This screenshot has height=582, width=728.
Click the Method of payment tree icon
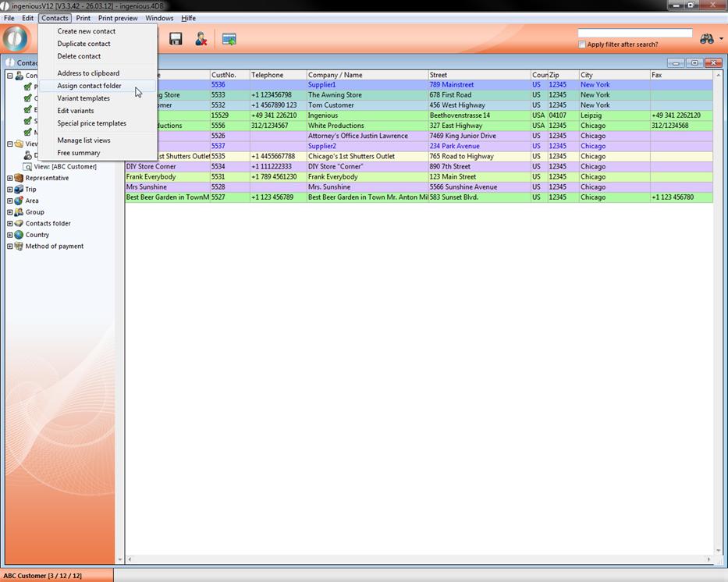[19, 247]
